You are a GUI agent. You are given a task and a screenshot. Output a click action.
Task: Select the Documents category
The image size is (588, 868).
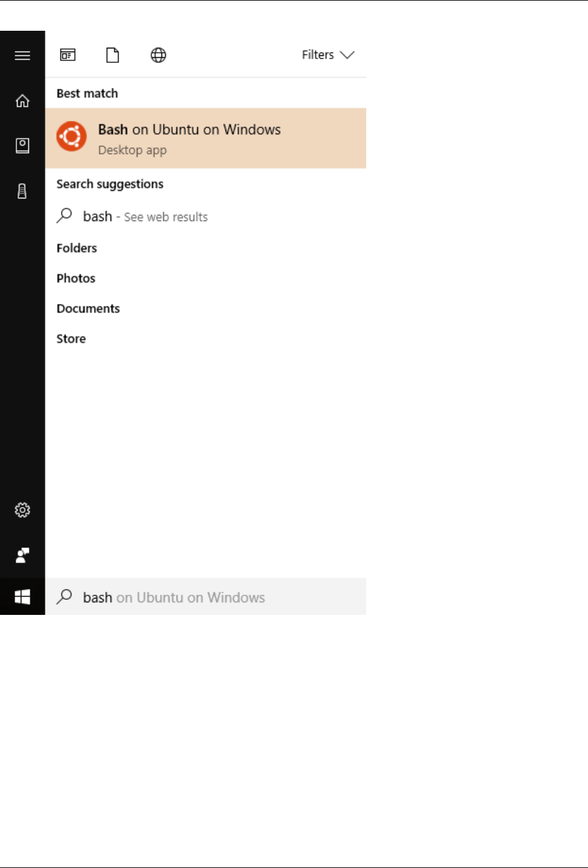click(88, 308)
